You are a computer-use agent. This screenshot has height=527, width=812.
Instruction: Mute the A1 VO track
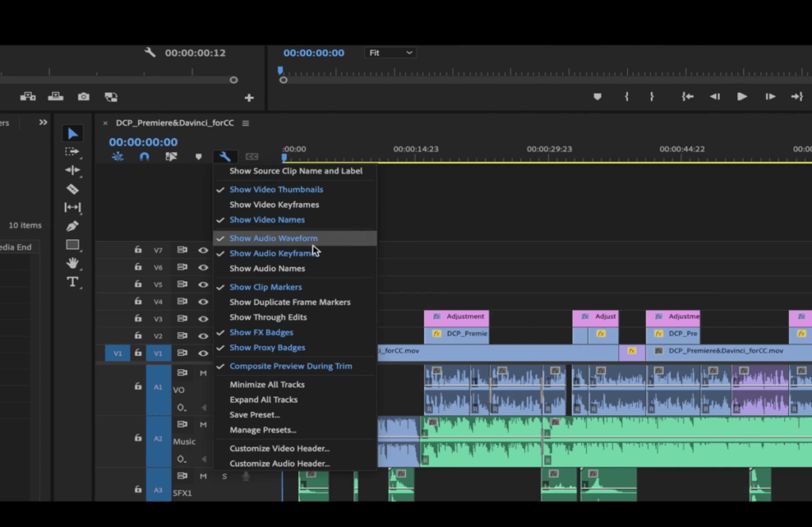click(204, 372)
